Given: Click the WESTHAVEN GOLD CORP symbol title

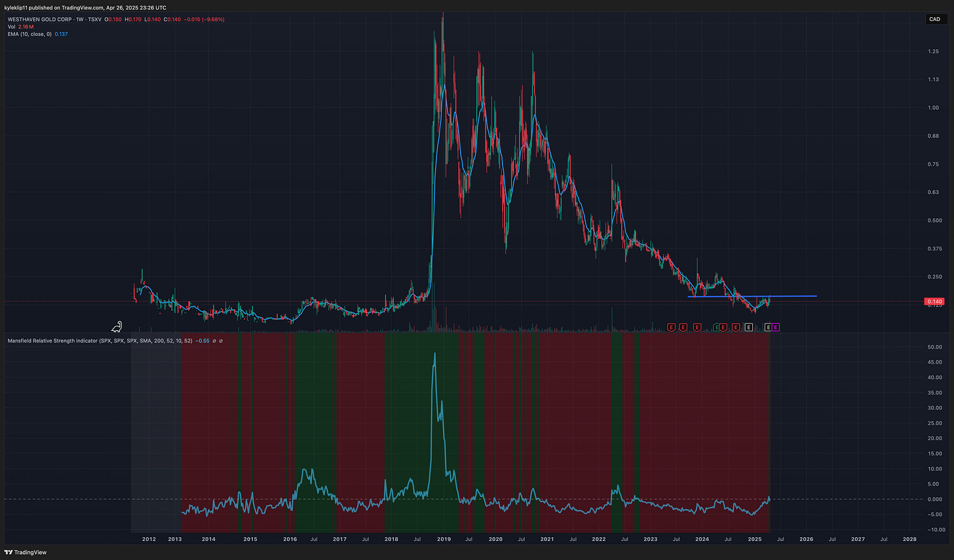Looking at the screenshot, I should coord(40,20).
